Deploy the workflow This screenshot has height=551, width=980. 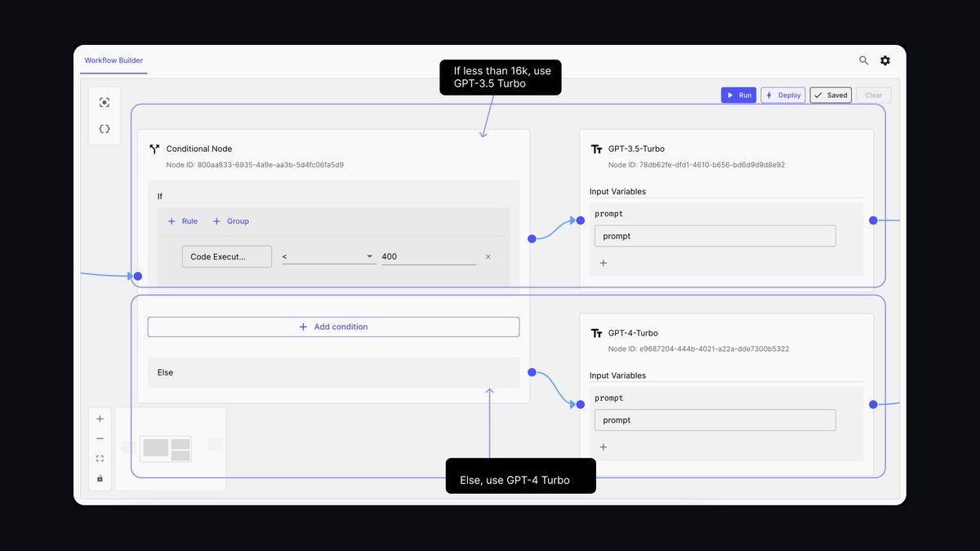(x=783, y=95)
